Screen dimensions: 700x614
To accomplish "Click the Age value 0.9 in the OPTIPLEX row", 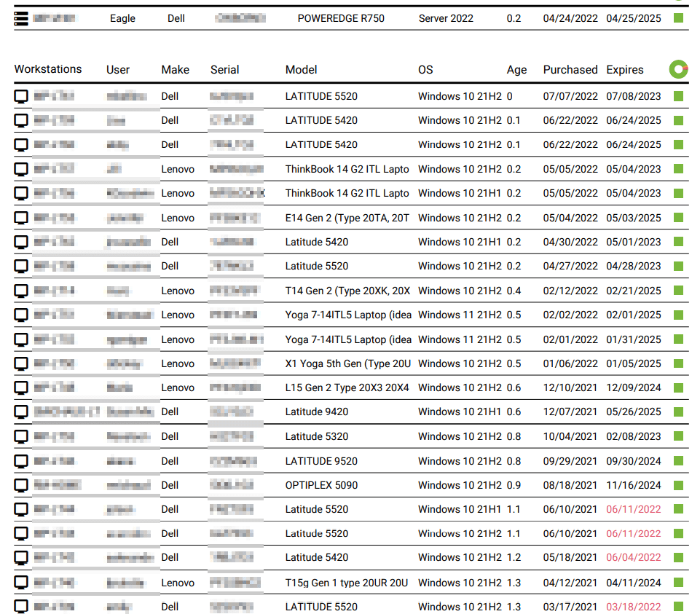I will coord(514,485).
